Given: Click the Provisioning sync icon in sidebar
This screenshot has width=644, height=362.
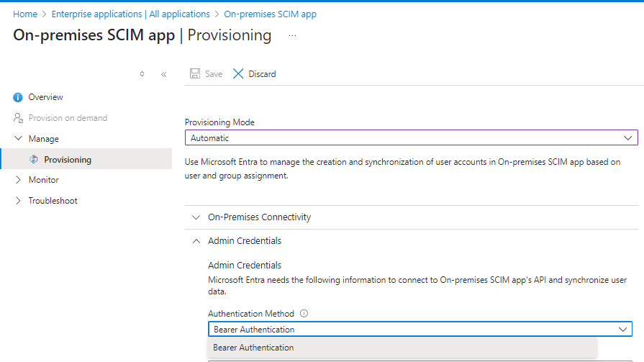Looking at the screenshot, I should click(x=34, y=160).
